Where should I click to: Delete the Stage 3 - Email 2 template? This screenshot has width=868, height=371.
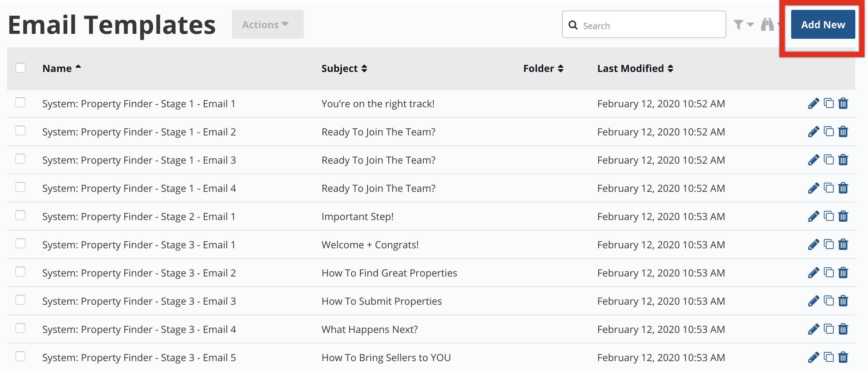click(843, 273)
